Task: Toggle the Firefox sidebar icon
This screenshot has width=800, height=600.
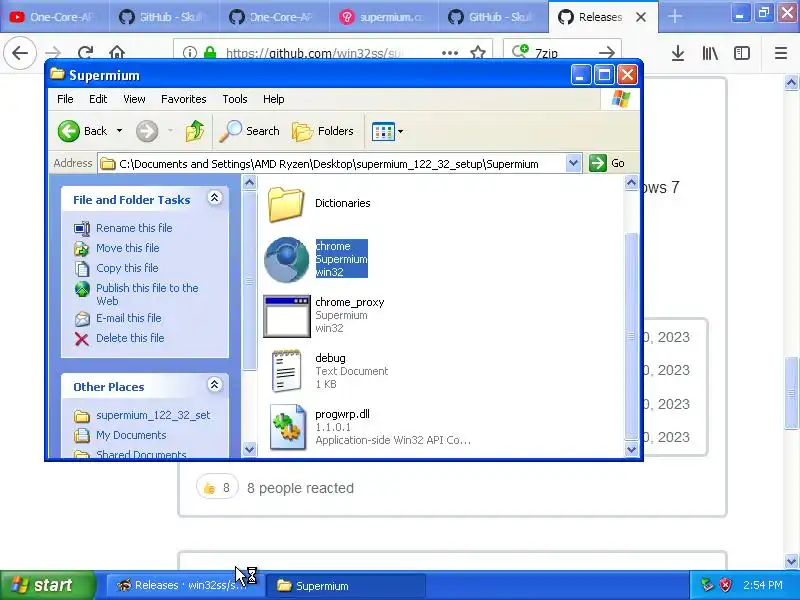Action: [741, 53]
